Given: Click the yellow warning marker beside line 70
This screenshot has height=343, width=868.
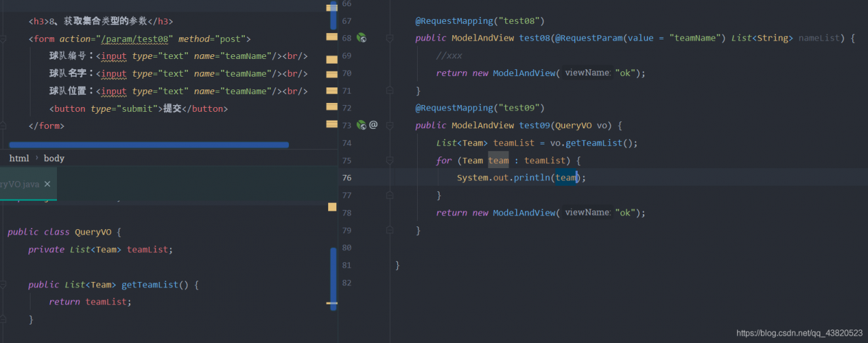Looking at the screenshot, I should tap(332, 73).
